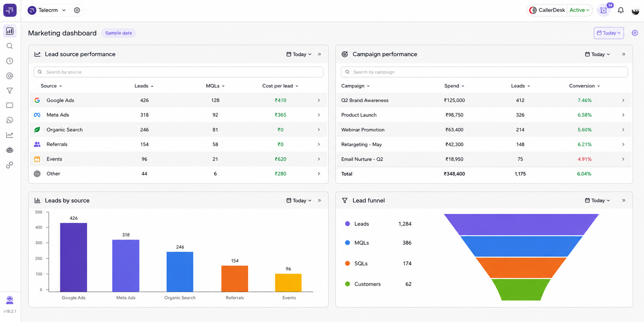
Task: Sort by Spend column header
Action: click(454, 86)
